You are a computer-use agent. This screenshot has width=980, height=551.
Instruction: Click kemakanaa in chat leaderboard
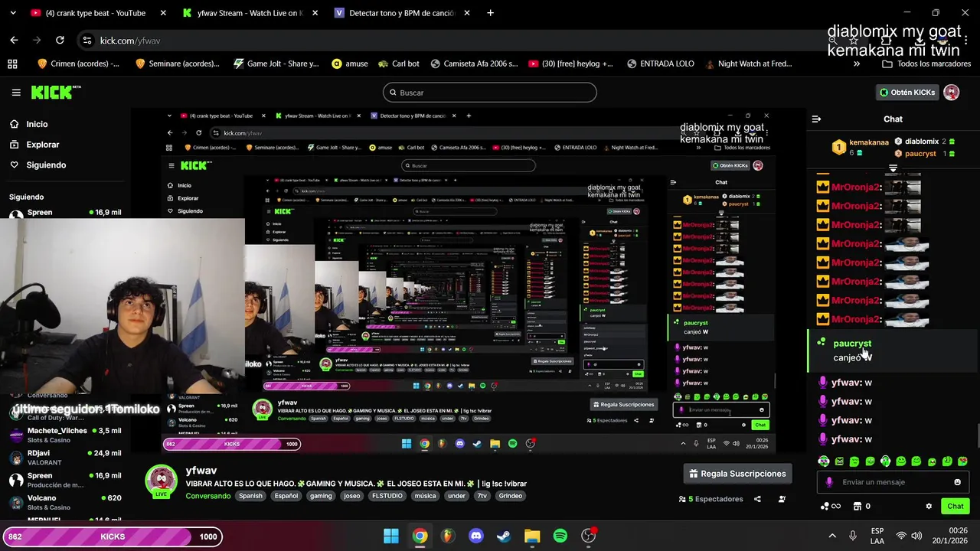pyautogui.click(x=868, y=142)
